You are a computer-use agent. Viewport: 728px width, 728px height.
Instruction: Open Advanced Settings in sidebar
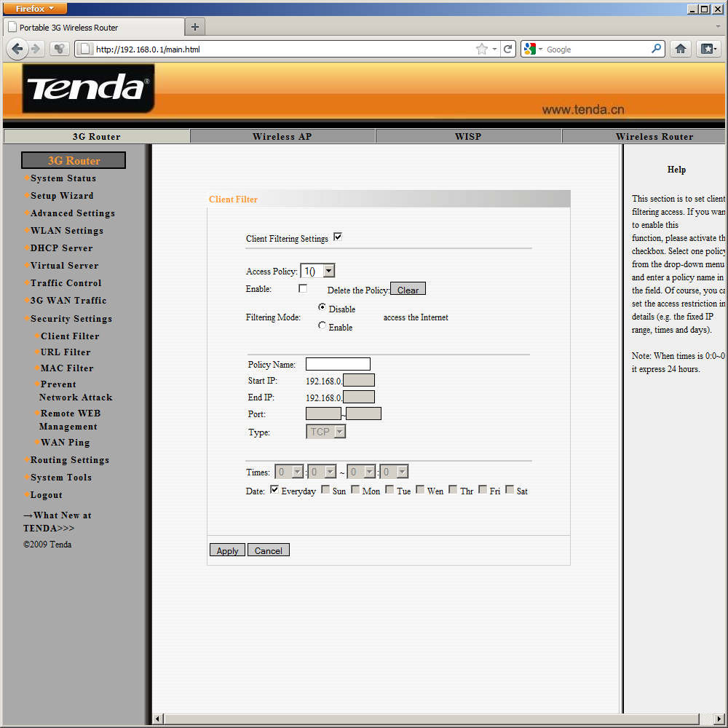click(72, 213)
